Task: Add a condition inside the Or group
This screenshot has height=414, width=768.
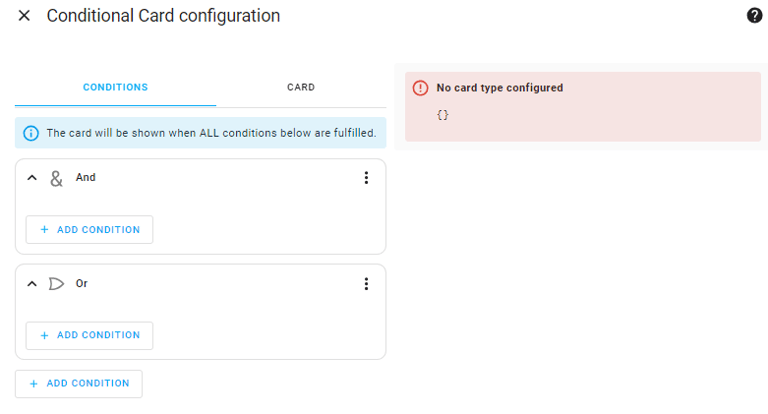Action: (89, 335)
